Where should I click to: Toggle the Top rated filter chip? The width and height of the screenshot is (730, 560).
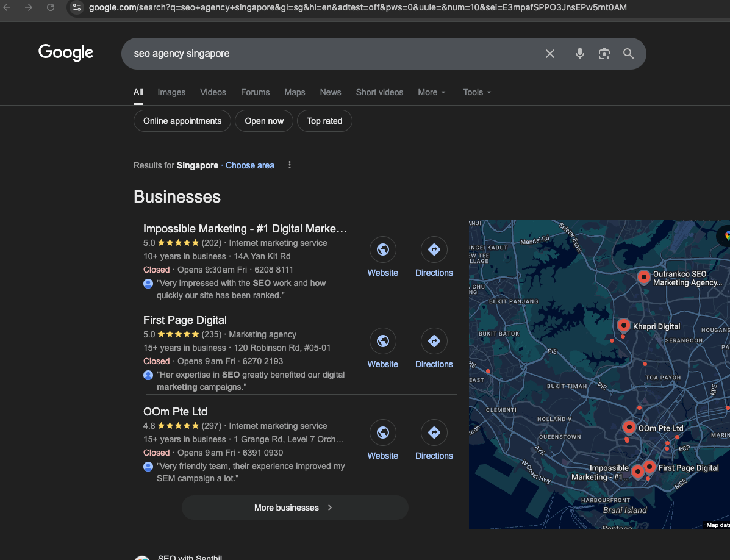[324, 121]
